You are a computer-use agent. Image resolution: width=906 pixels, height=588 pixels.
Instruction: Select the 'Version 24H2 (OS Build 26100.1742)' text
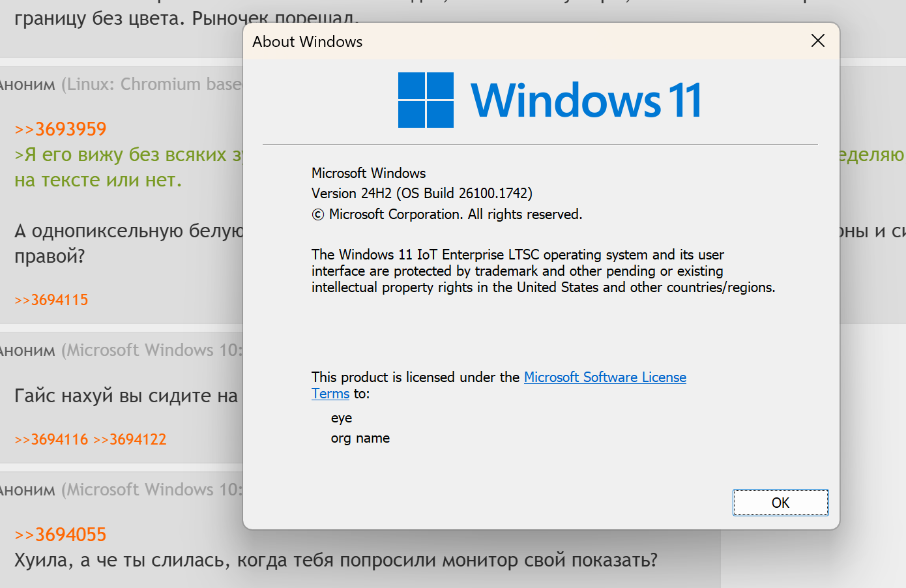[x=422, y=193]
